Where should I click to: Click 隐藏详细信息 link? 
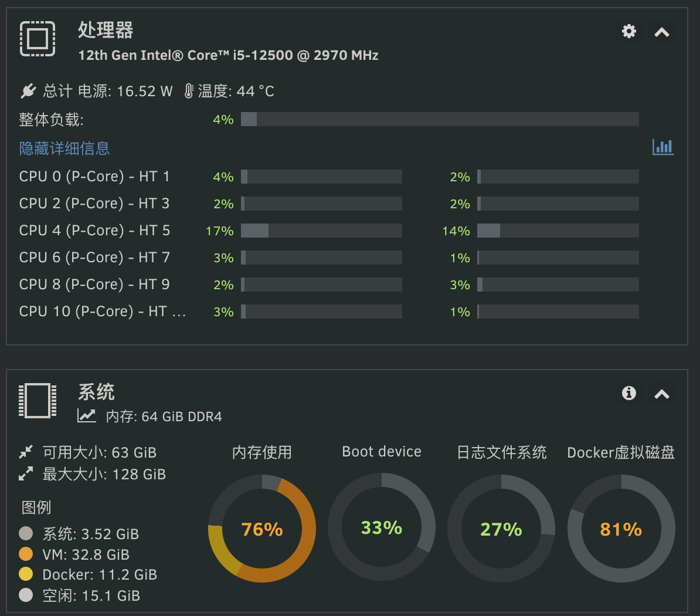[x=64, y=148]
